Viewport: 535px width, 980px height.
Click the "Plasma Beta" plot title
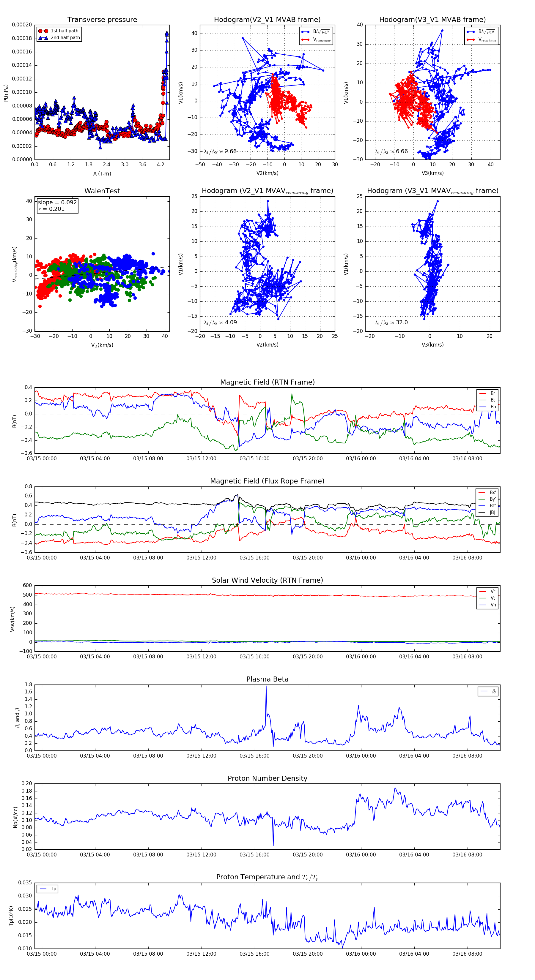(267, 679)
